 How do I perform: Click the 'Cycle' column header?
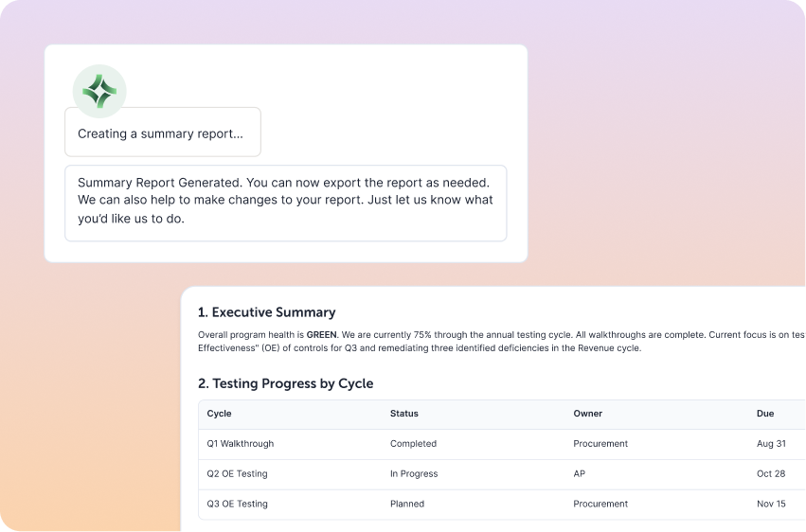tap(219, 414)
